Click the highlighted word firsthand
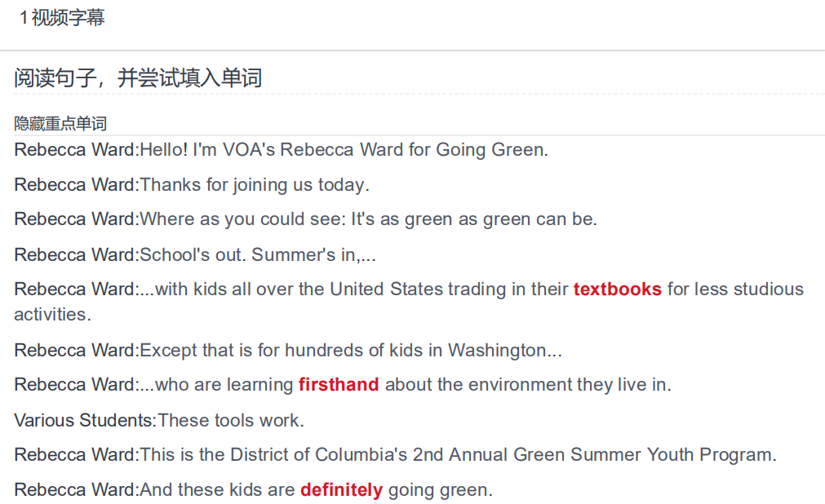Screen dimensions: 825x504 tap(339, 385)
